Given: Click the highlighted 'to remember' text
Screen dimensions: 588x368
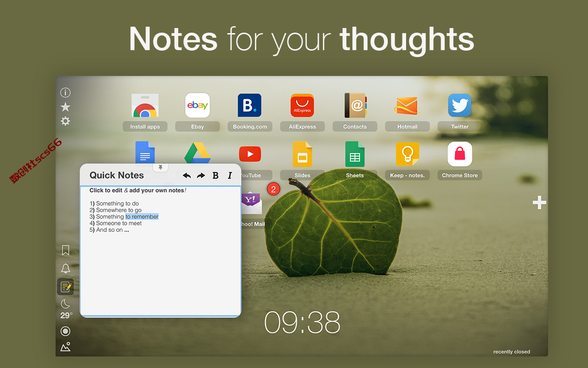Looking at the screenshot, I should tap(142, 217).
